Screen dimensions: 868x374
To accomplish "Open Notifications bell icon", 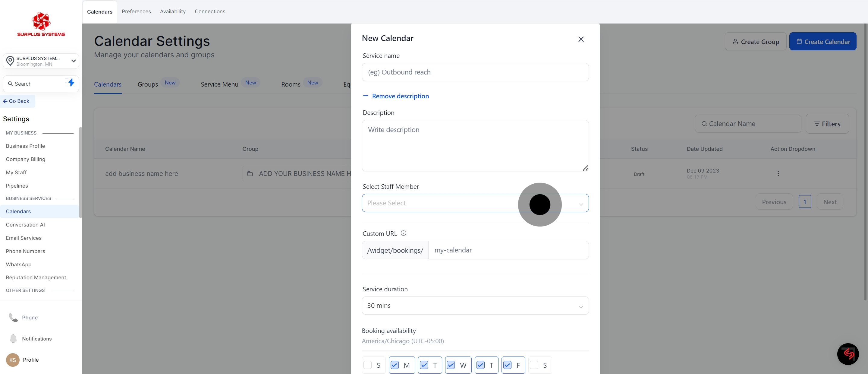I will (x=13, y=338).
